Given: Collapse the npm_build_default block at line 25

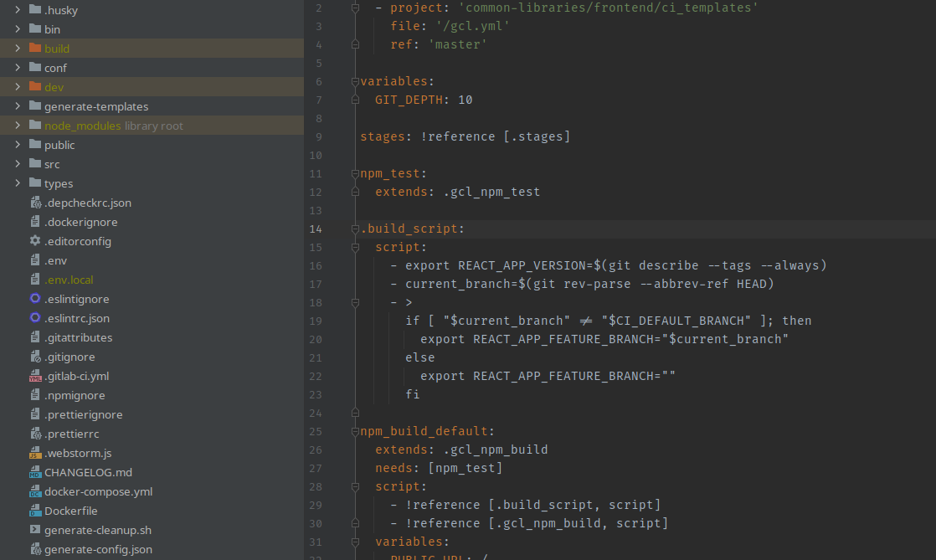Looking at the screenshot, I should (355, 431).
